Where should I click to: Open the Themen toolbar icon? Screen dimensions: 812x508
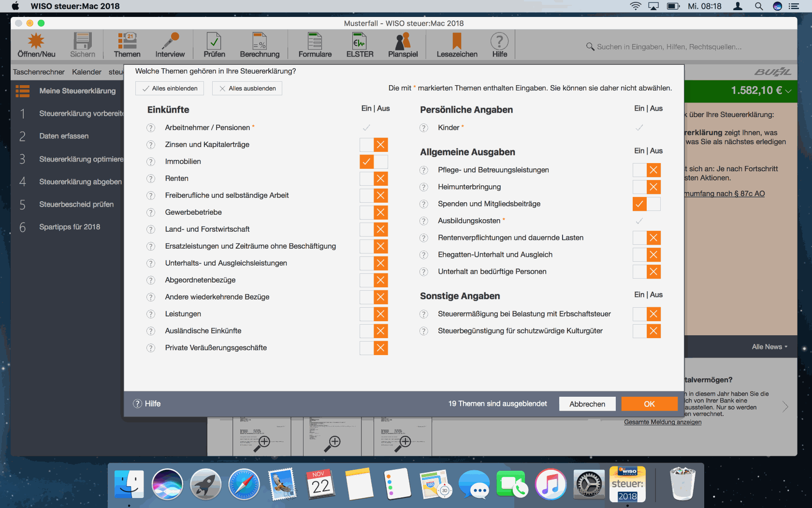(127, 45)
